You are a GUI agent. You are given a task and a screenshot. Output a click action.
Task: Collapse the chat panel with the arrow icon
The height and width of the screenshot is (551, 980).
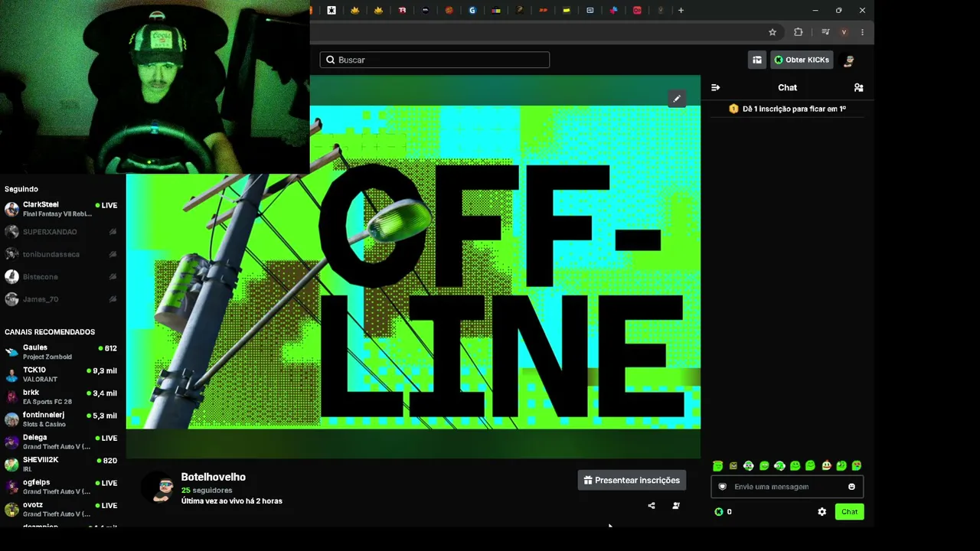716,87
